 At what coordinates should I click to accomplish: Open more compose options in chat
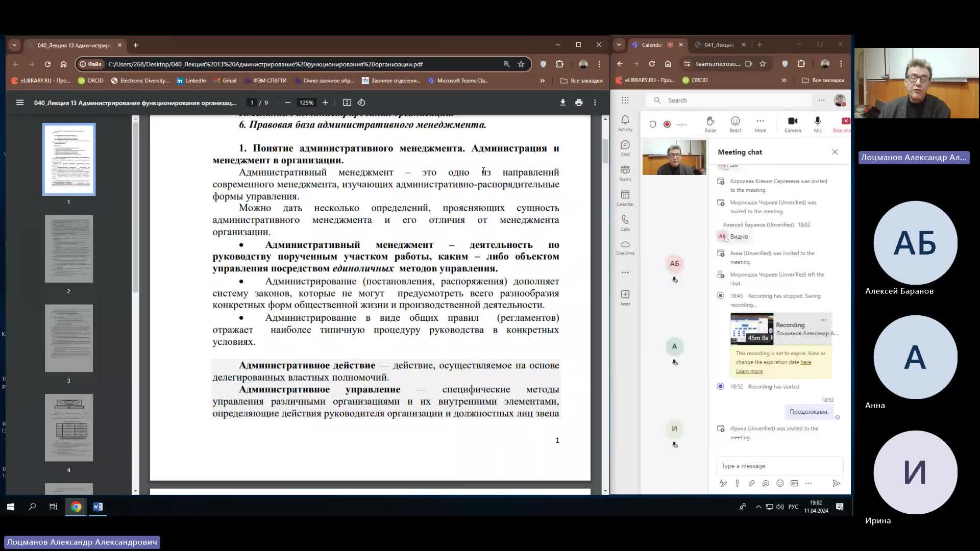coord(808,483)
